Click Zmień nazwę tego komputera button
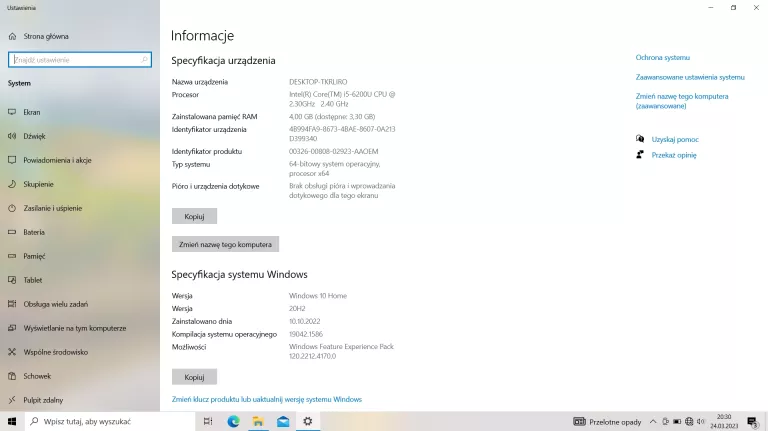 (225, 244)
